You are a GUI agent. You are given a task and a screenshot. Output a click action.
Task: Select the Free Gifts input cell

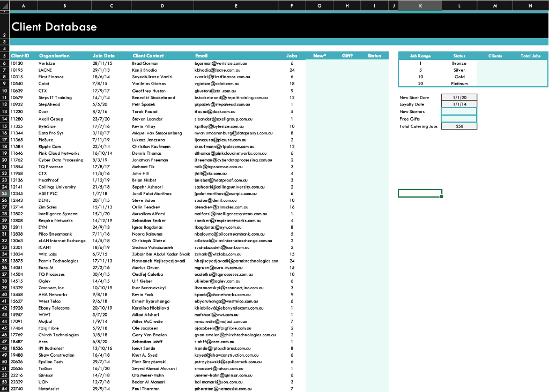pyautogui.click(x=459, y=119)
